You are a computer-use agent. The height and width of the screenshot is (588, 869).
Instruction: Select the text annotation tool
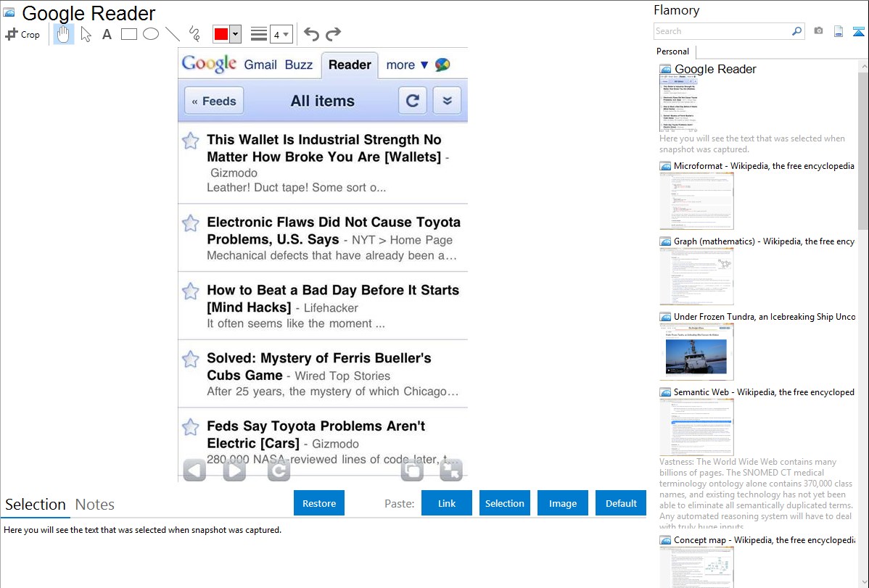point(107,34)
